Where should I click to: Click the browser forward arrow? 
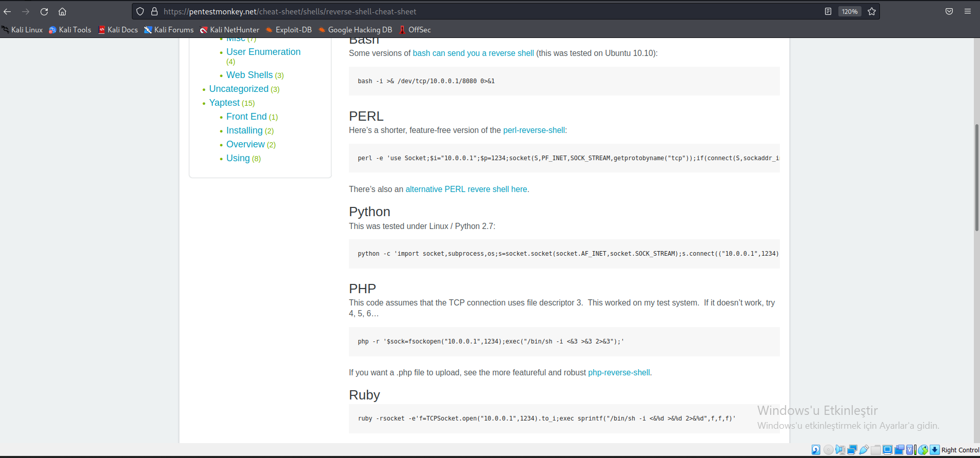(x=26, y=11)
